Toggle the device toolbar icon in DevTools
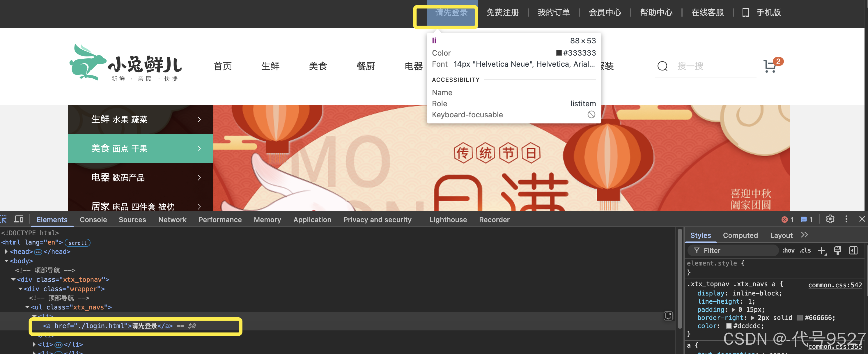The height and width of the screenshot is (354, 868). 19,220
